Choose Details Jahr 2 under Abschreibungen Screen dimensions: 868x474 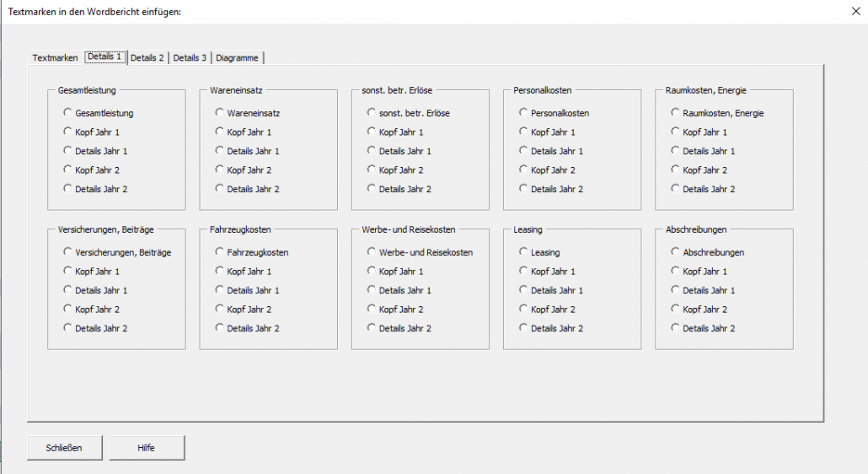pyautogui.click(x=703, y=328)
